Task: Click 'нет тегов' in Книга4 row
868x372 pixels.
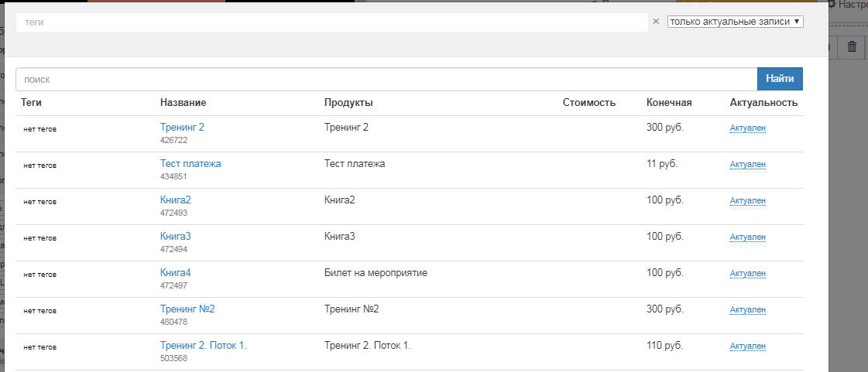Action: click(39, 275)
